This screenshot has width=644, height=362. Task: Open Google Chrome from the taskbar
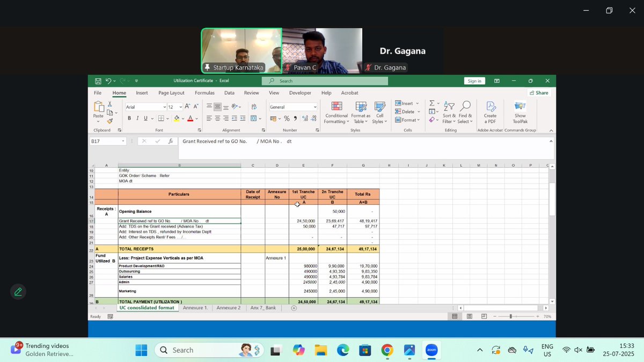387,350
